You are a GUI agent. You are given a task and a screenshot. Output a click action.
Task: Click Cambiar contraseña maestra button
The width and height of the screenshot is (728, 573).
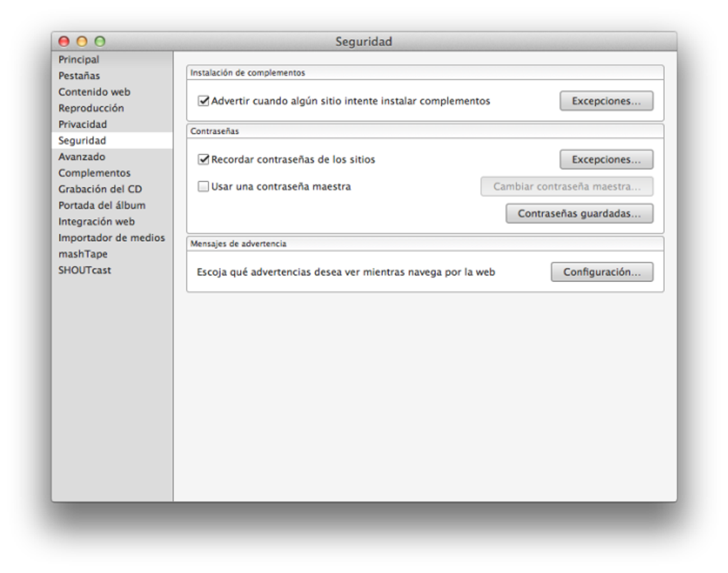coord(567,186)
